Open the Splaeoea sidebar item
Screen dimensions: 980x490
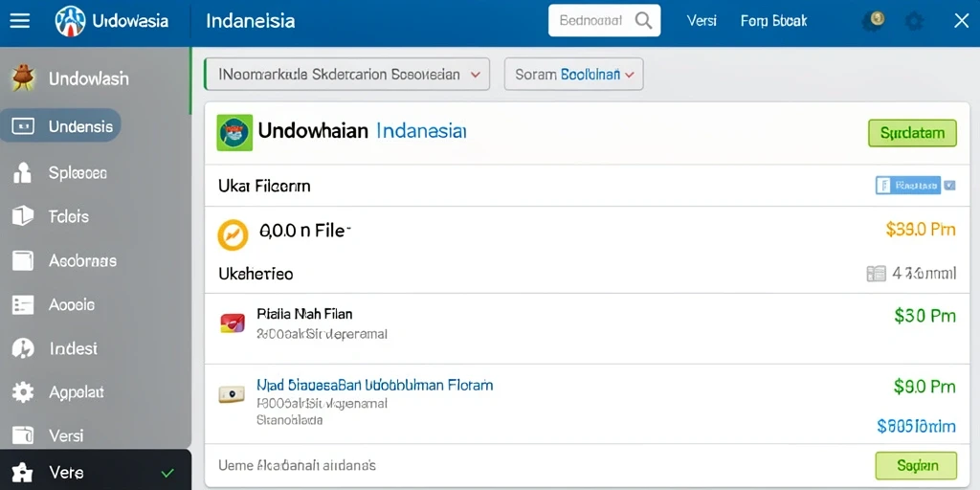click(x=78, y=173)
